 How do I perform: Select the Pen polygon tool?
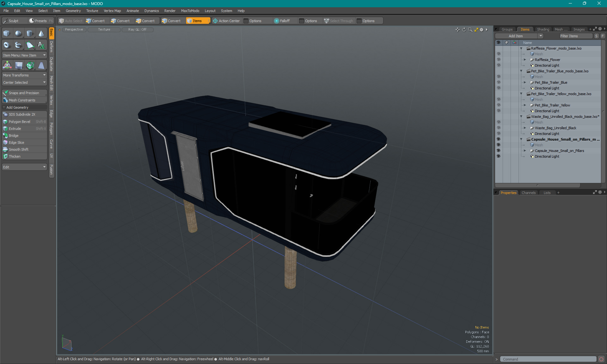(x=30, y=45)
